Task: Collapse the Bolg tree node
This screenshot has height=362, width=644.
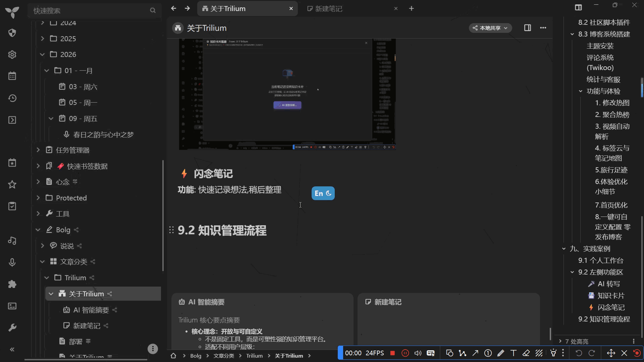Action: pyautogui.click(x=38, y=230)
